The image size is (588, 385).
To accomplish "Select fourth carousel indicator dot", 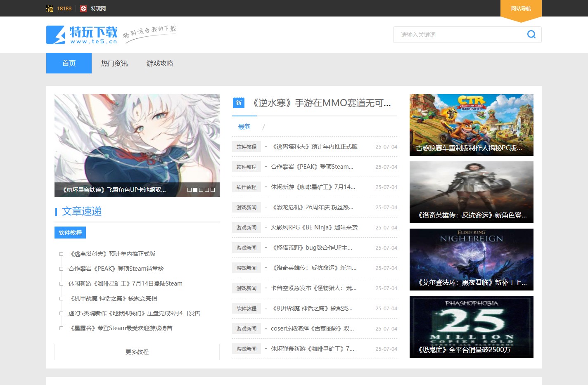I will point(207,190).
